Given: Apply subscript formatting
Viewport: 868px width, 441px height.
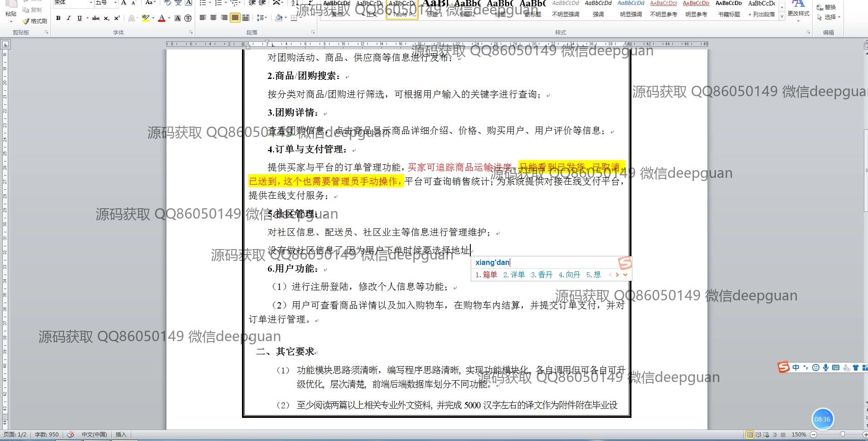Looking at the screenshot, I should (x=106, y=18).
